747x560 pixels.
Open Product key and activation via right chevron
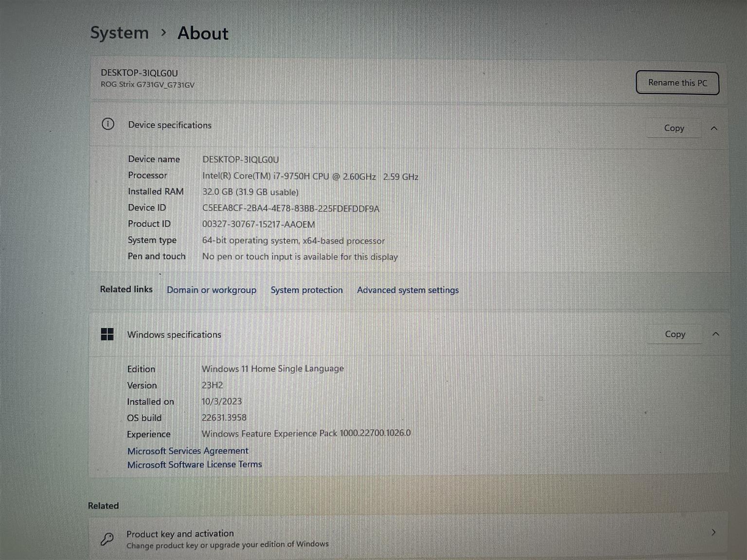[713, 532]
